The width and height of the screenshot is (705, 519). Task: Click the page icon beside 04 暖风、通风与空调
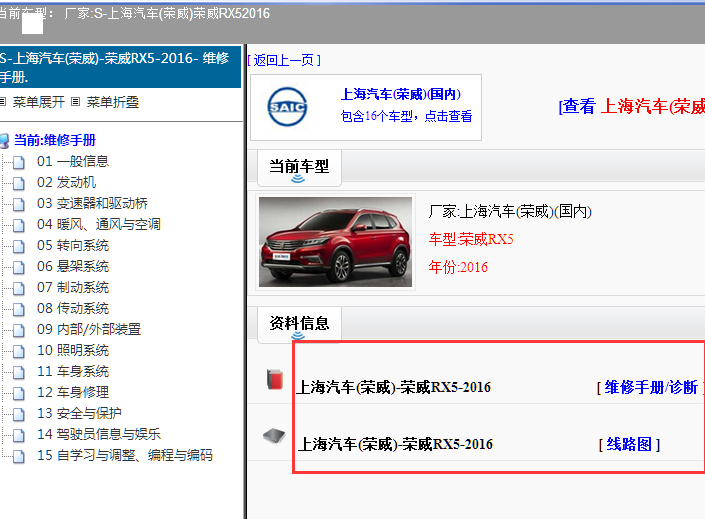19,225
